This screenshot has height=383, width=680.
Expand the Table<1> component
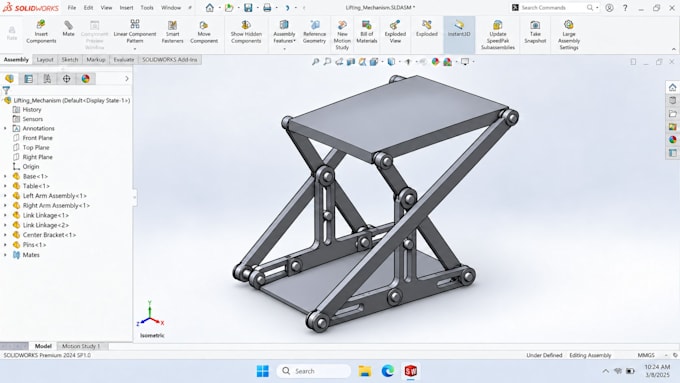[x=5, y=186]
